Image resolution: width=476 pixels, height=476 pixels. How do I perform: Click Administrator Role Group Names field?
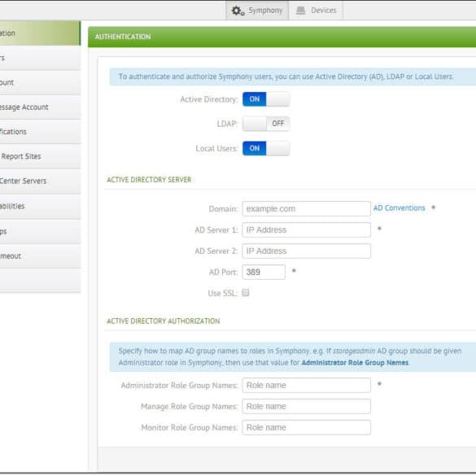pos(306,385)
